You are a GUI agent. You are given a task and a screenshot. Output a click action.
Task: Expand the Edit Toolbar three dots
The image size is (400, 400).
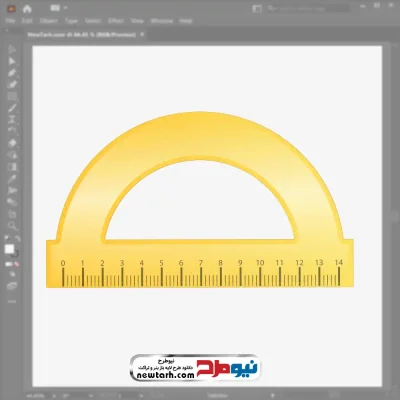coord(12,301)
